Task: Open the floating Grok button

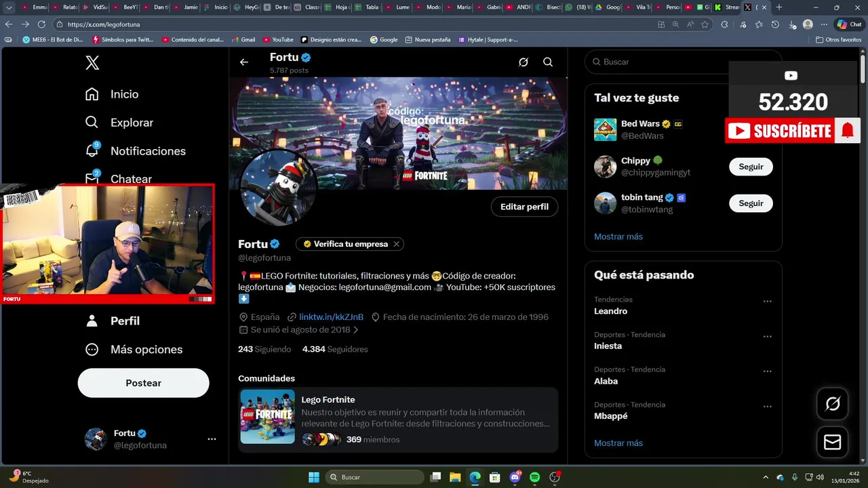Action: click(x=833, y=405)
